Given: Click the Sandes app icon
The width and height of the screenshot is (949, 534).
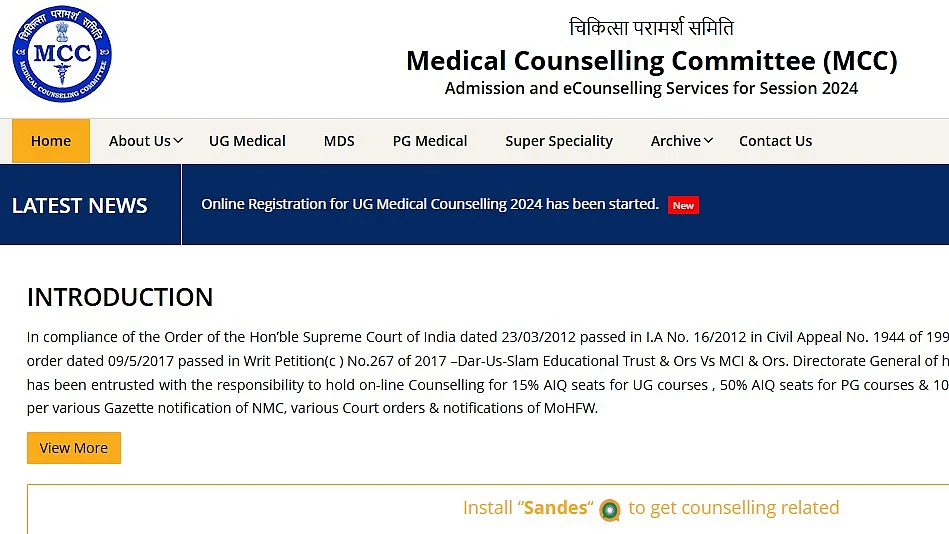Looking at the screenshot, I should coord(609,510).
